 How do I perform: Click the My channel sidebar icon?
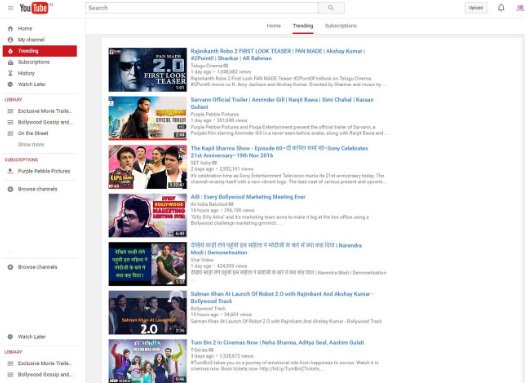point(10,40)
